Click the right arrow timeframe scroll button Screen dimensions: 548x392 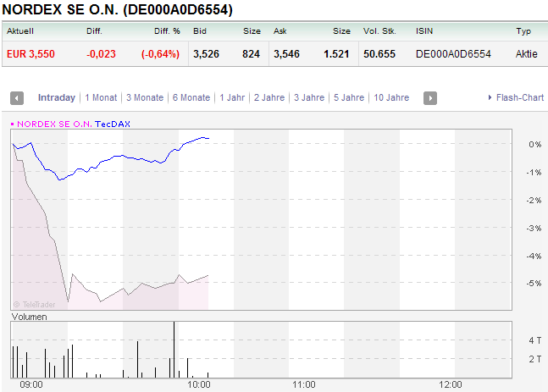(430, 98)
